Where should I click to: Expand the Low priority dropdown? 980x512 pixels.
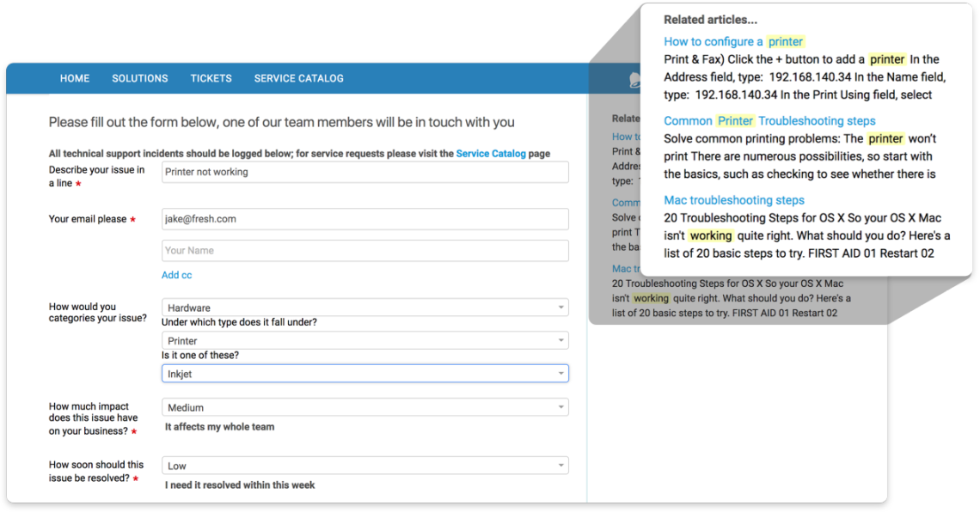(364, 465)
